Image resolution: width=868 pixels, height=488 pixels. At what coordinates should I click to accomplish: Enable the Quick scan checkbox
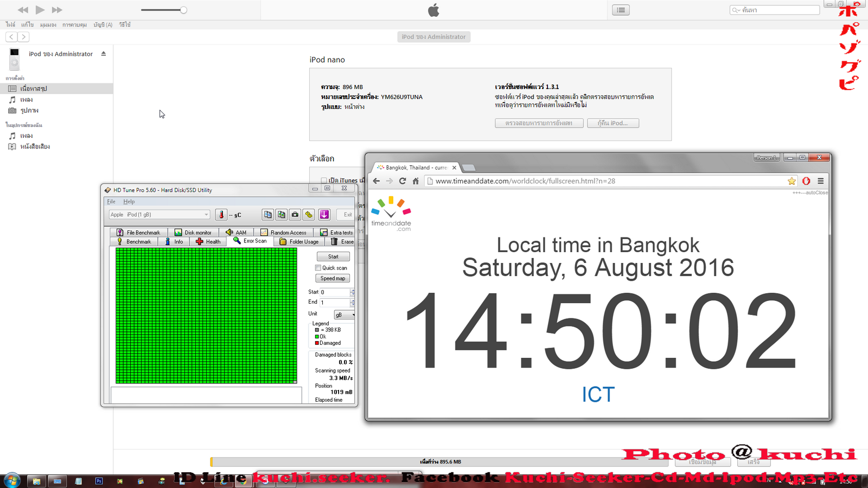(x=318, y=268)
